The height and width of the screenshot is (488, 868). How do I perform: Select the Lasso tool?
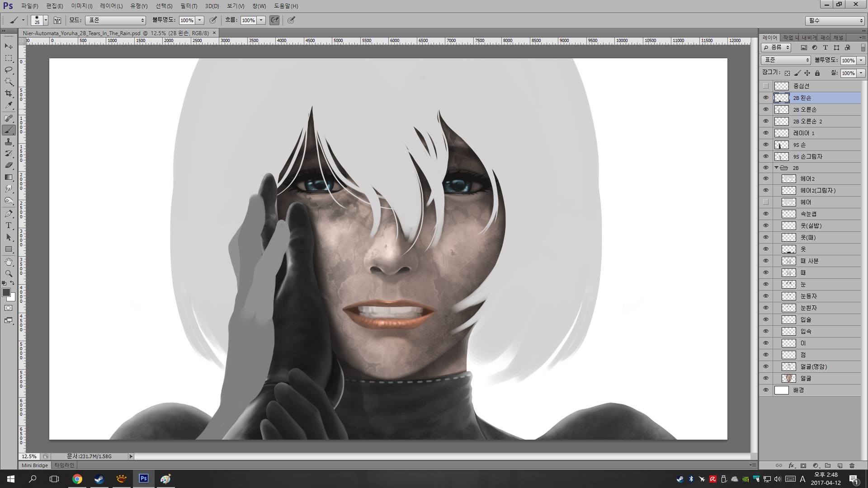click(9, 70)
